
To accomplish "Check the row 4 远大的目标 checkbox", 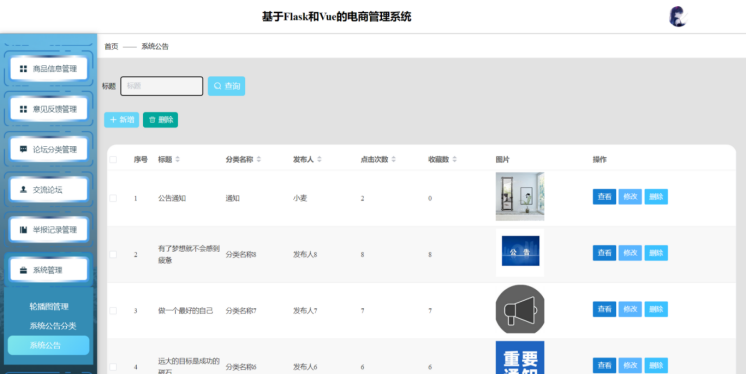I will [x=113, y=367].
